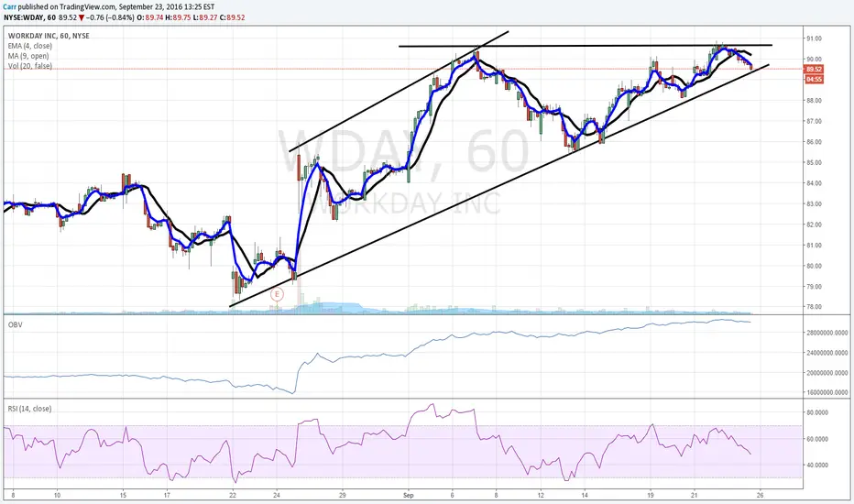Viewport: 854px width, 504px height.
Task: Click the "82.00" price axis label
Action: 814,225
